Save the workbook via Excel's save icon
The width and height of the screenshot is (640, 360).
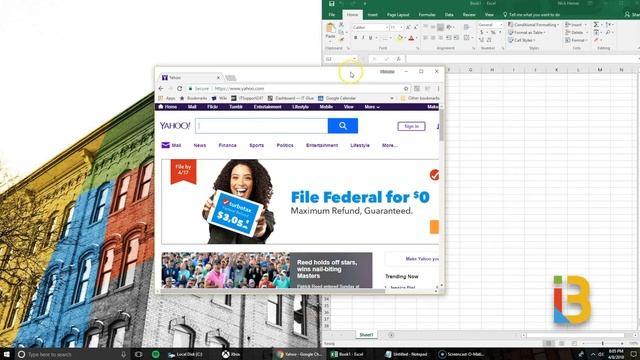click(332, 4)
